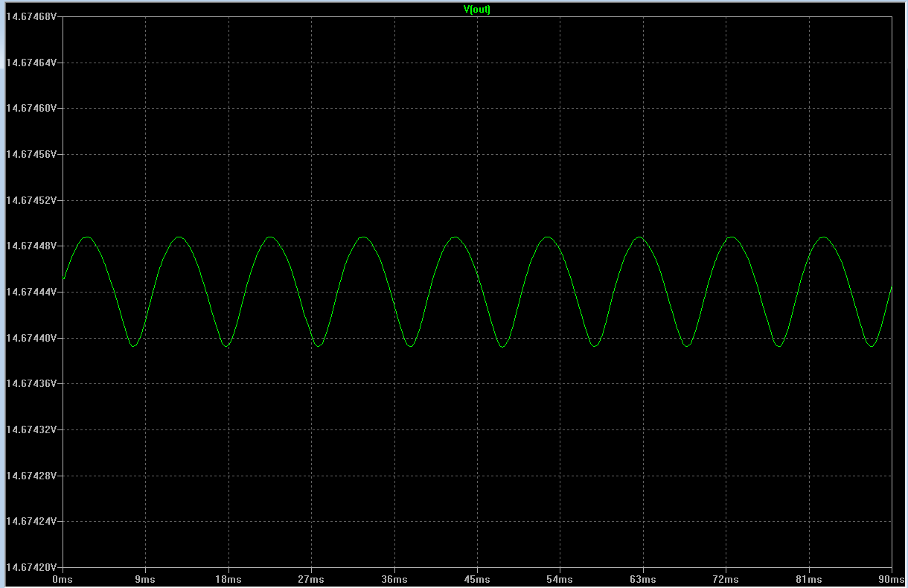
Task: Click the 14.67440V y-axis label
Action: point(31,338)
